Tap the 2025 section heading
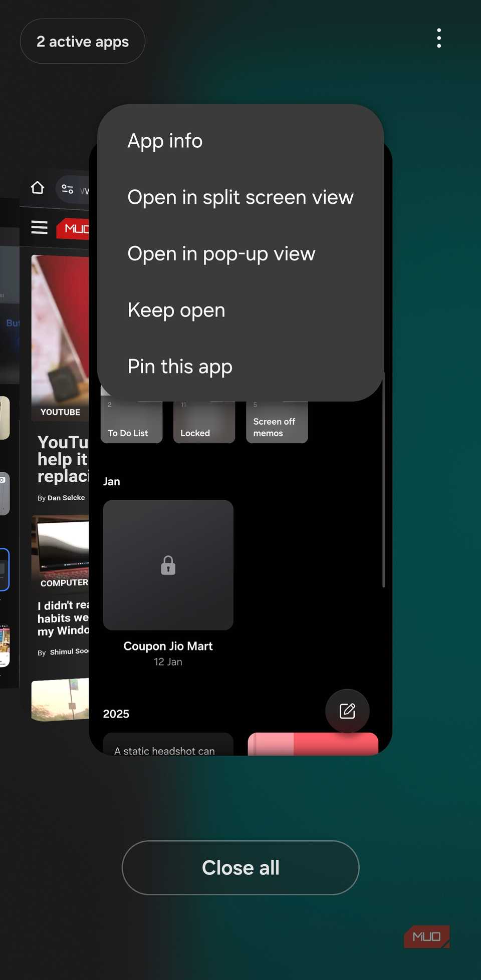The image size is (481, 980). tap(116, 714)
